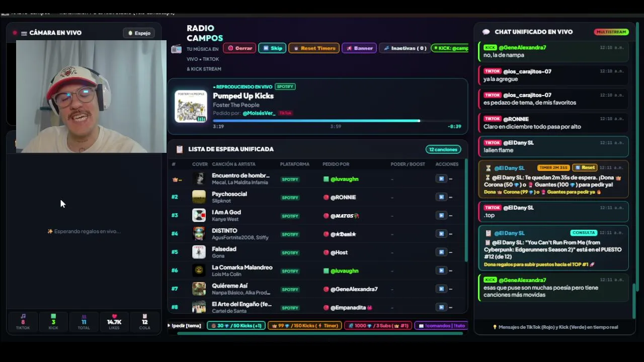Click the TIMER 2M 35S tag in chat

[554, 167]
